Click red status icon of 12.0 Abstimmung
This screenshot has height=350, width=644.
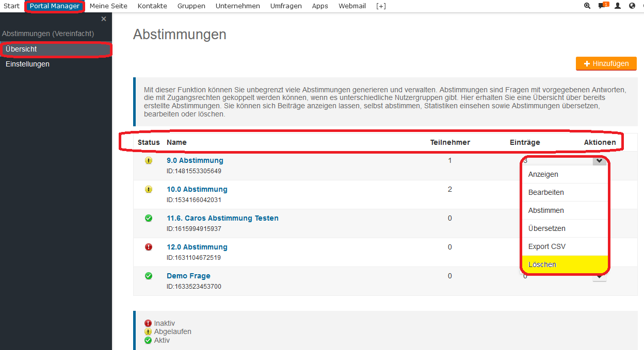coord(149,247)
